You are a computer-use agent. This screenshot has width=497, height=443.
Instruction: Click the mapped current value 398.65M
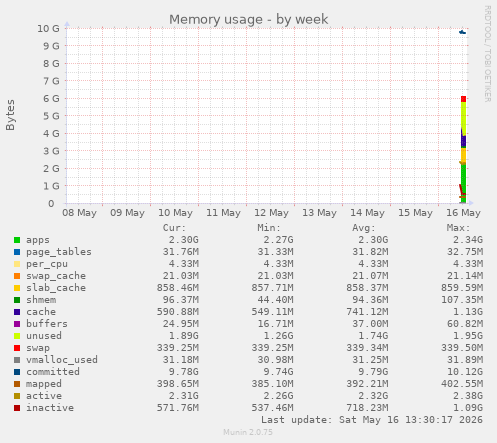pyautogui.click(x=178, y=384)
